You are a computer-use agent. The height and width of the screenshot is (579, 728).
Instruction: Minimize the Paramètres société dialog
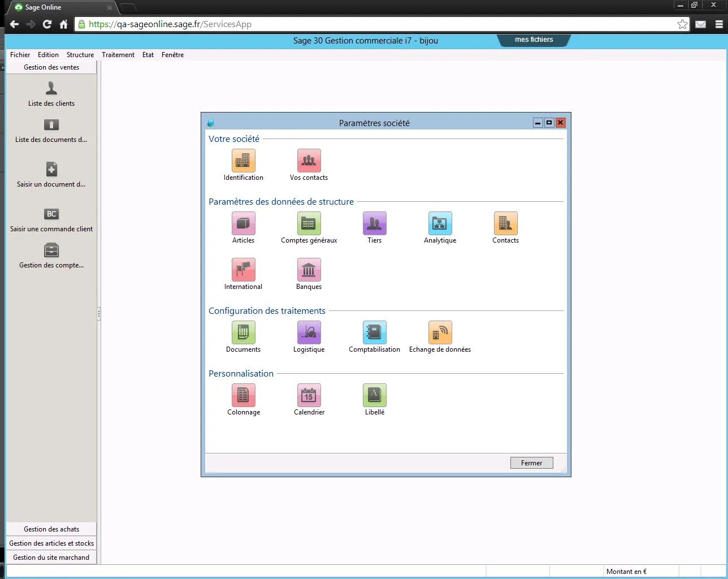[538, 123]
